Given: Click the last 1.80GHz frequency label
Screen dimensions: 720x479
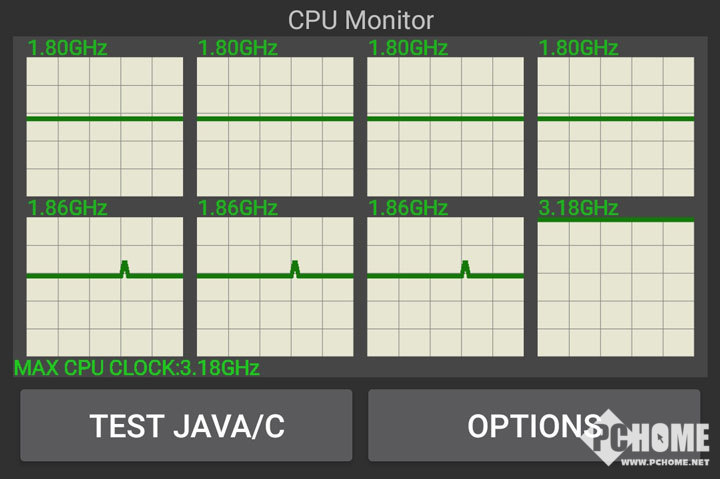Looking at the screenshot, I should pyautogui.click(x=578, y=48).
